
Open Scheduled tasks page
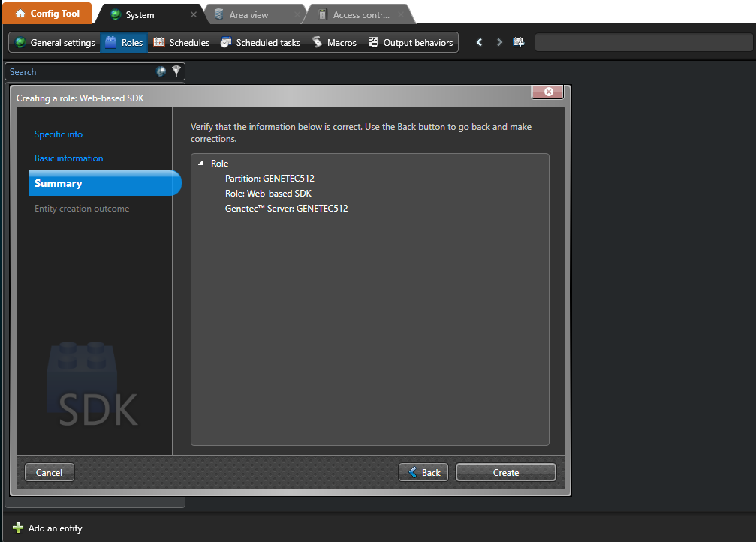pyautogui.click(x=260, y=43)
